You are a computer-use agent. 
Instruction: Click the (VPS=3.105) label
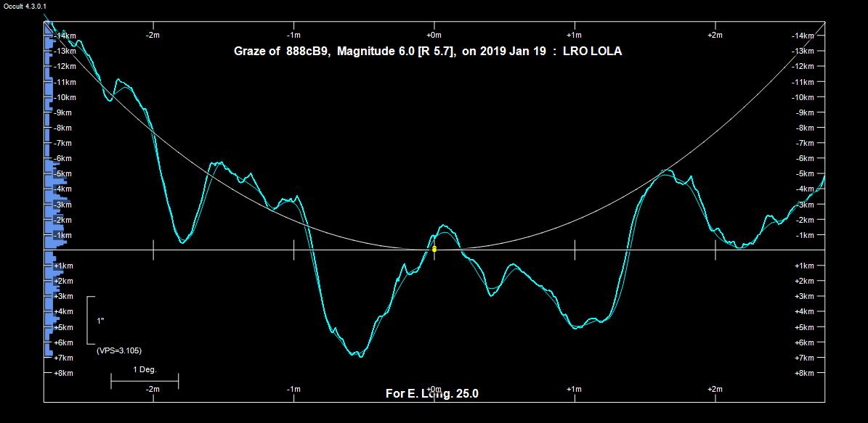point(119,350)
